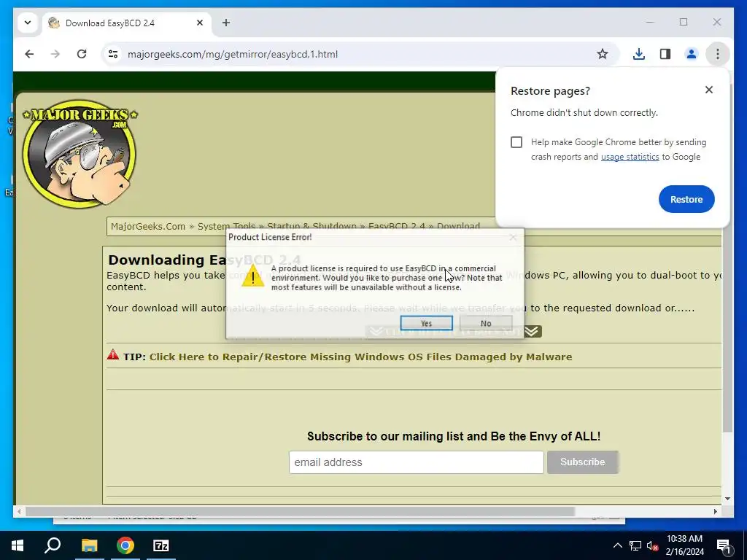
Task: Open the repair Windows OS files tip link
Action: click(360, 357)
